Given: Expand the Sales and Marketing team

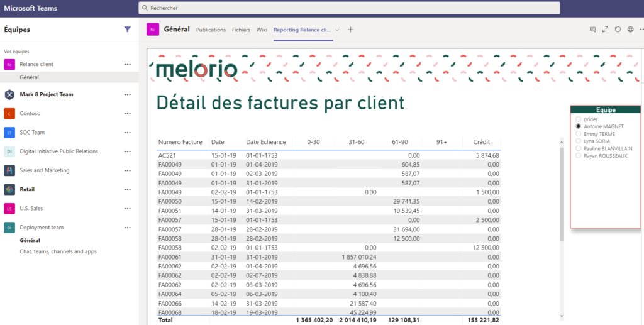Looking at the screenshot, I should pos(44,170).
